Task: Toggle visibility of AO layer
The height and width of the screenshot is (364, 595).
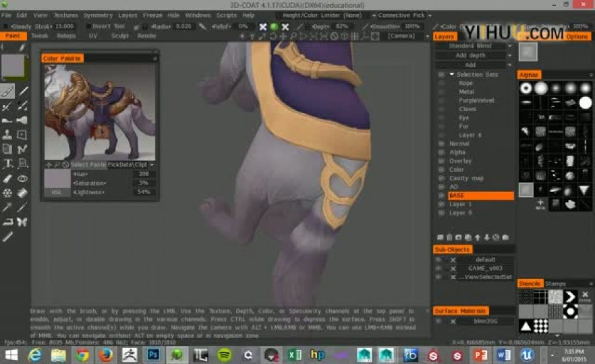Action: [441, 187]
